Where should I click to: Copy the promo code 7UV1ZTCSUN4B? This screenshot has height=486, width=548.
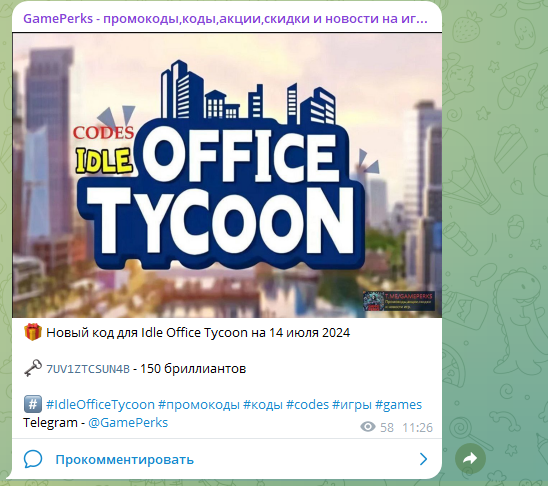[88, 369]
